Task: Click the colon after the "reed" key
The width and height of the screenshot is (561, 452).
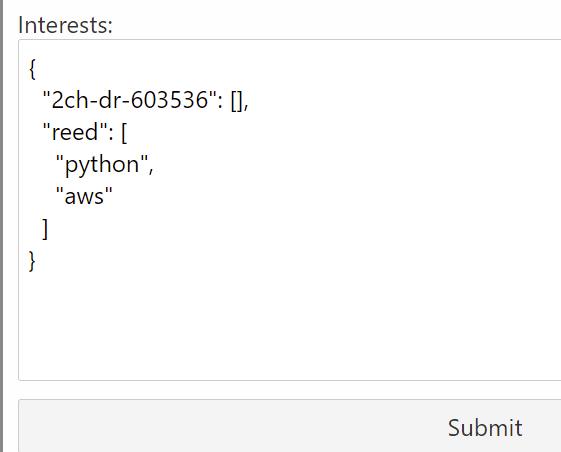Action: (111, 135)
